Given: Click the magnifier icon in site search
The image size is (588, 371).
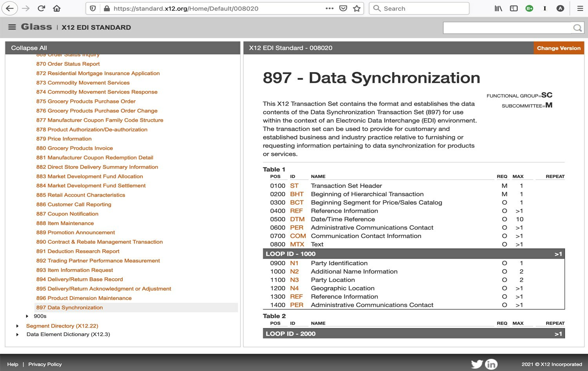Looking at the screenshot, I should click(577, 27).
